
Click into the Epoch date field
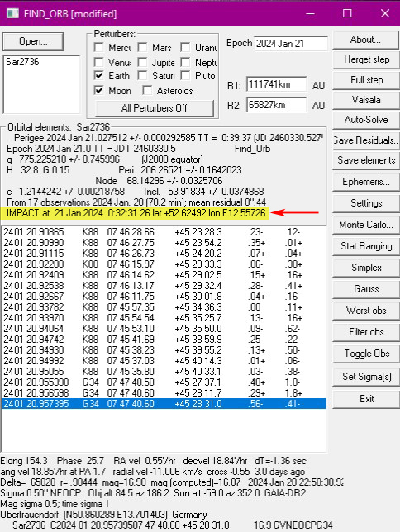[x=291, y=44]
